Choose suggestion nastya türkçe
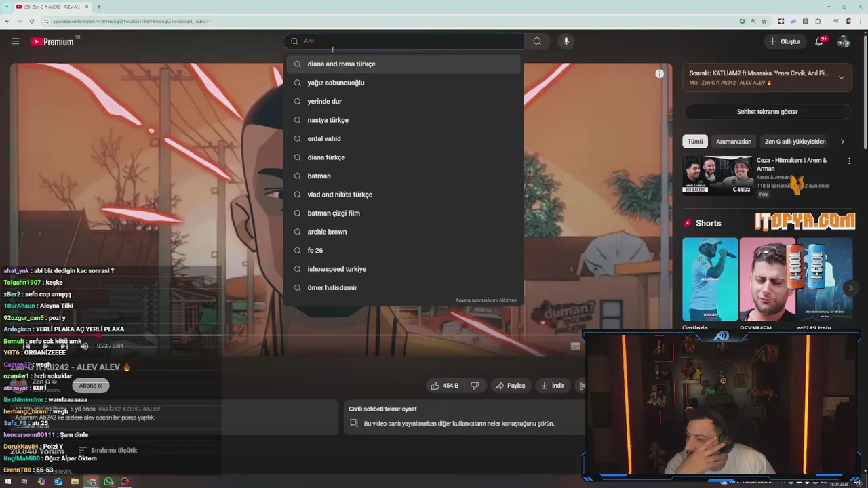Image resolution: width=868 pixels, height=488 pixels. pos(403,120)
